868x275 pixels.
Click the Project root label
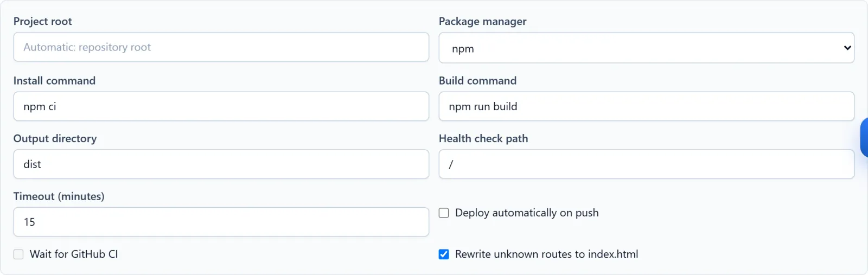tap(42, 21)
